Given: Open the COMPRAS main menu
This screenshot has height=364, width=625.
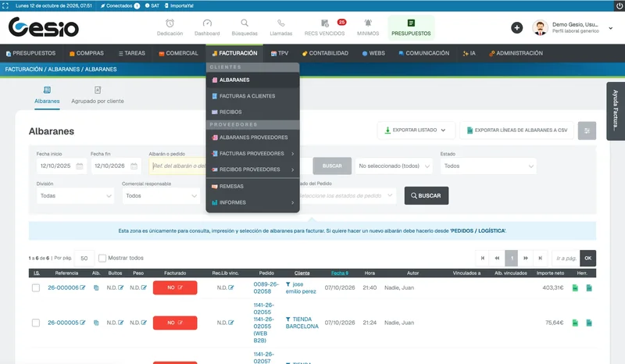Looking at the screenshot, I should pyautogui.click(x=87, y=53).
